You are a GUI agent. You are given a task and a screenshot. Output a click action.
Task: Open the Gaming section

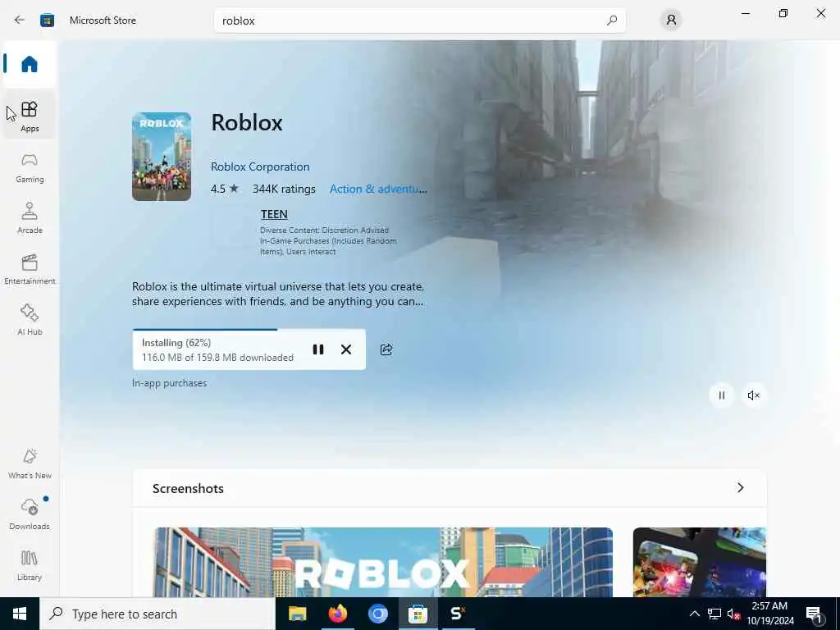click(30, 167)
